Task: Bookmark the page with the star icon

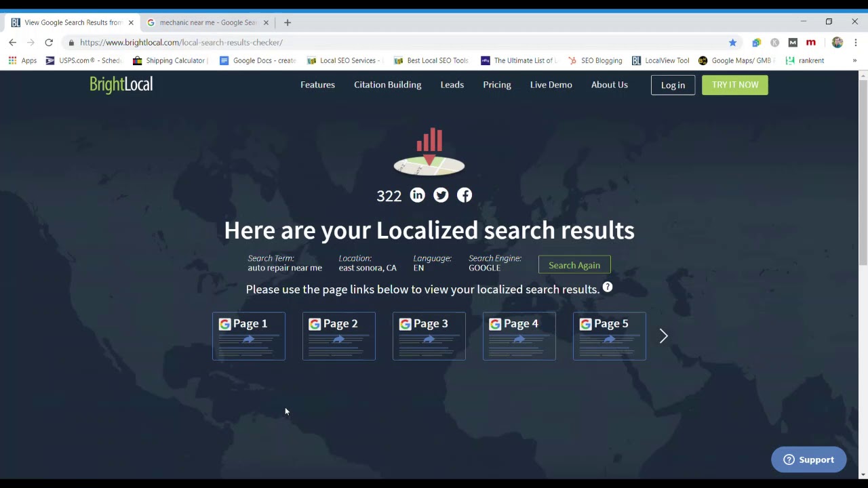Action: [x=732, y=42]
